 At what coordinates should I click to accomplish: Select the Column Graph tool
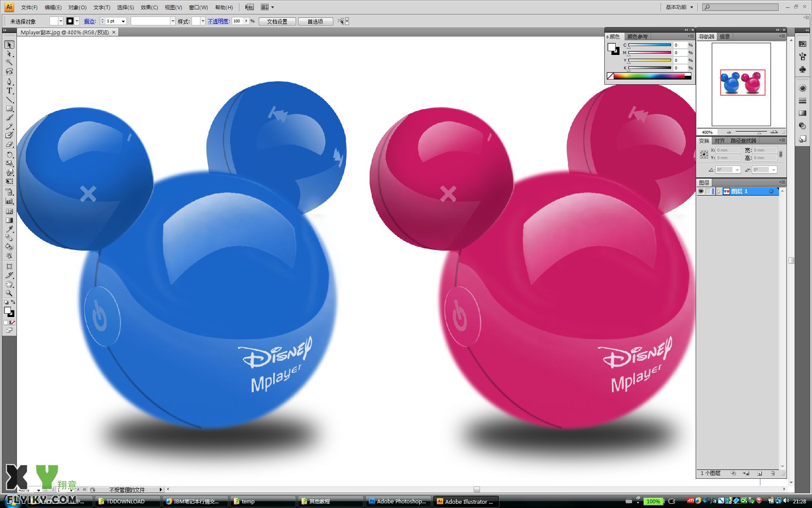pos(9,202)
